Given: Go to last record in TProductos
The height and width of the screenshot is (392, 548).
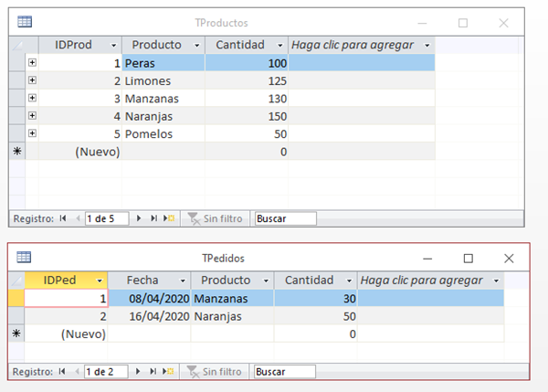Looking at the screenshot, I should click(x=153, y=218).
